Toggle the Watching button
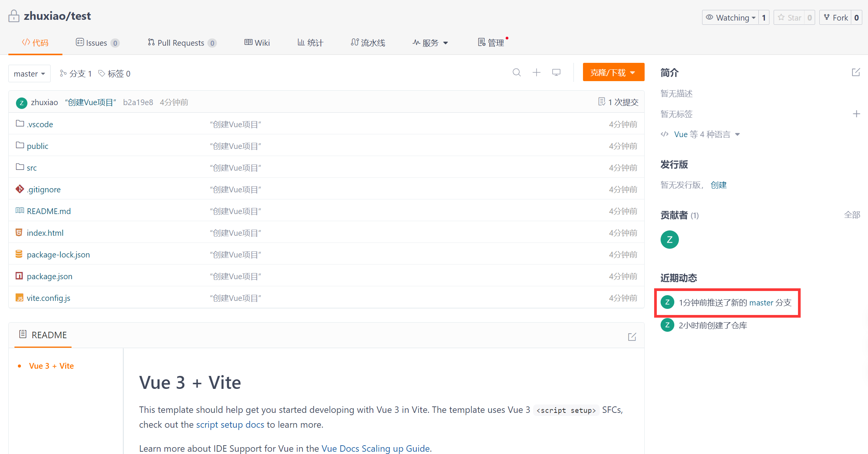Screen dimensions: 868x454 pyautogui.click(x=730, y=18)
